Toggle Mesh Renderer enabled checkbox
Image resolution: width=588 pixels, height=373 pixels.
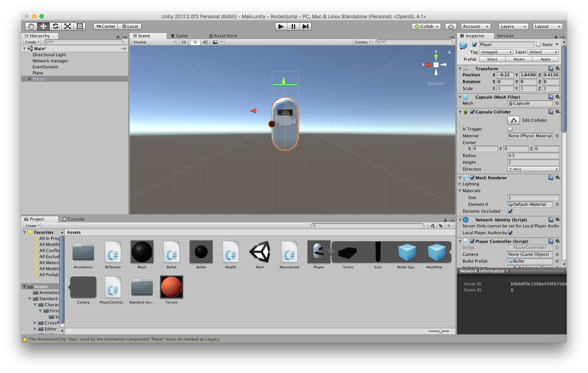(472, 178)
